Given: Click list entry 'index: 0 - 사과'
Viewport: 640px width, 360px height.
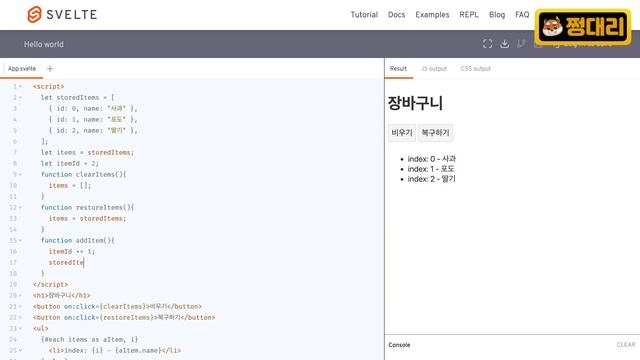Looking at the screenshot, I should (431, 159).
